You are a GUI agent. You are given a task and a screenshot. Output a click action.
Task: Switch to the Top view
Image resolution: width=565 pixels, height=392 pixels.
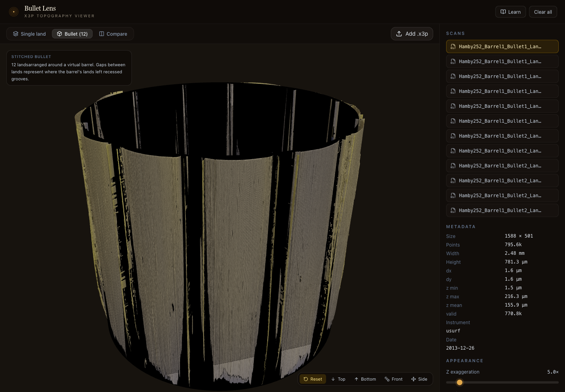[x=338, y=379]
